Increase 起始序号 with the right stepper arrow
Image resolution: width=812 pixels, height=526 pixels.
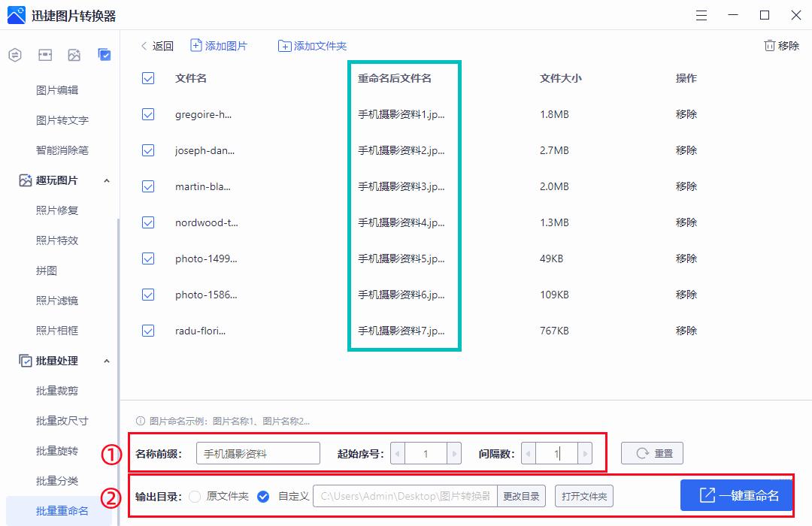(x=454, y=452)
